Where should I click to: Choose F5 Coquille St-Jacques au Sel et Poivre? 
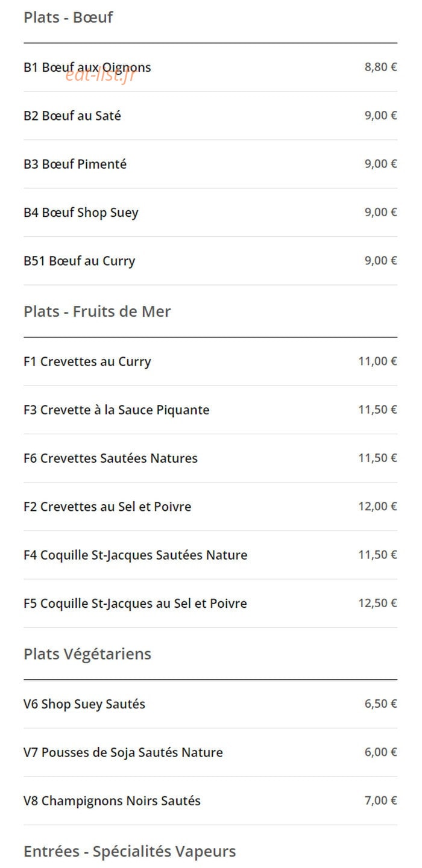click(210, 603)
